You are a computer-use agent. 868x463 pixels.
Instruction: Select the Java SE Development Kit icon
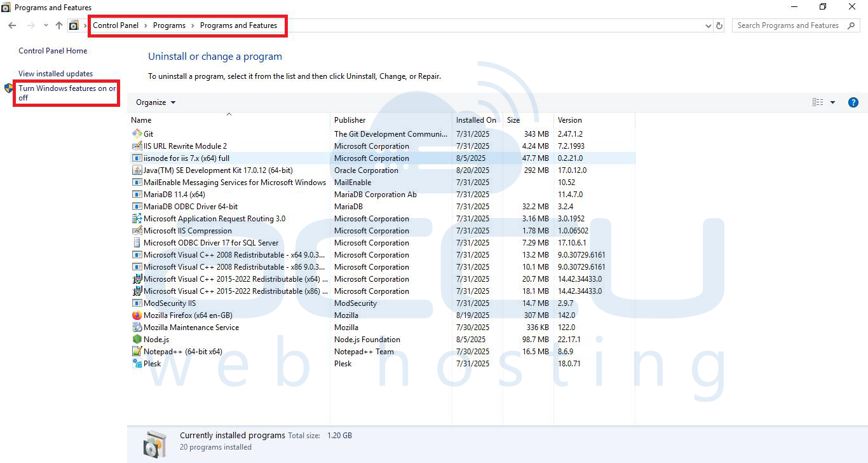tap(136, 170)
